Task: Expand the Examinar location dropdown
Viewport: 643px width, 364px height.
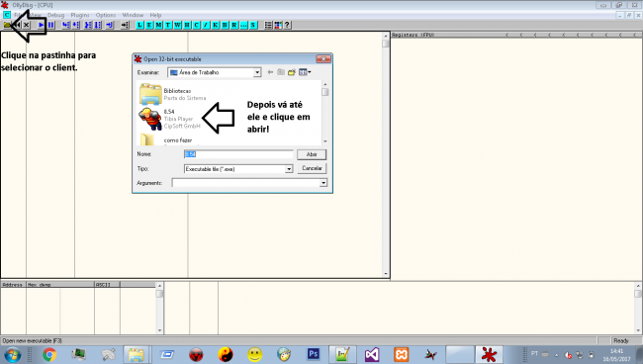Action: (257, 72)
